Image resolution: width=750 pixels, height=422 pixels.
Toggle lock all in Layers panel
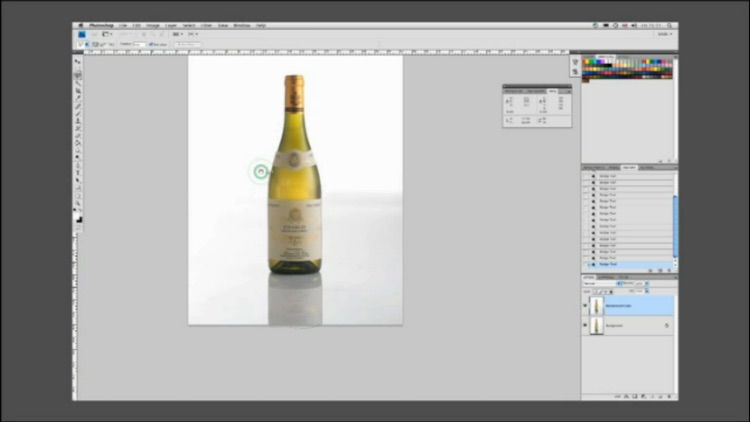pyautogui.click(x=611, y=291)
